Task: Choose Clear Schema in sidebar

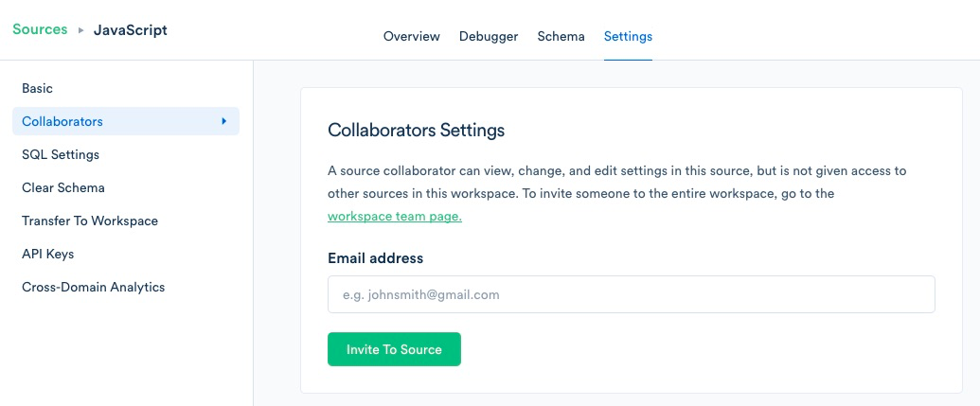Action: tap(63, 187)
